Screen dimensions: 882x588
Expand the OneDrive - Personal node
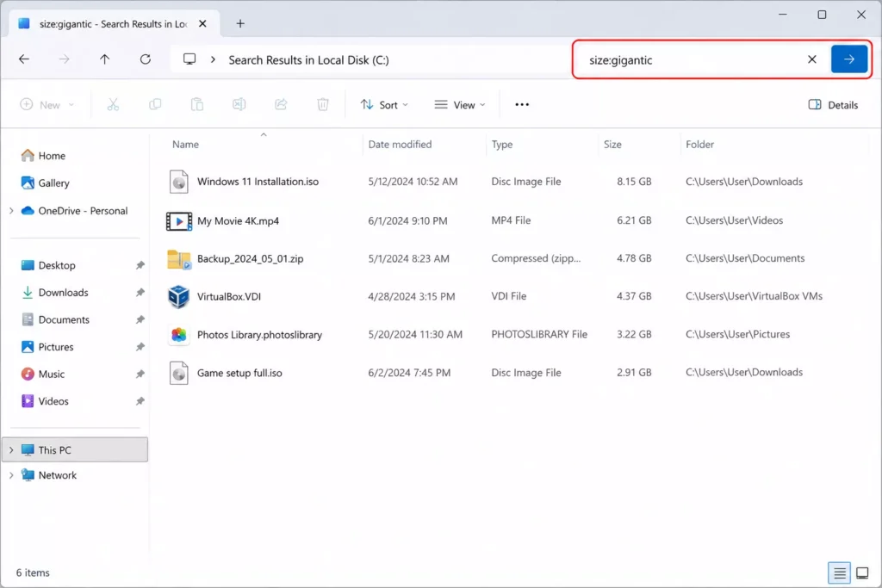pyautogui.click(x=11, y=211)
